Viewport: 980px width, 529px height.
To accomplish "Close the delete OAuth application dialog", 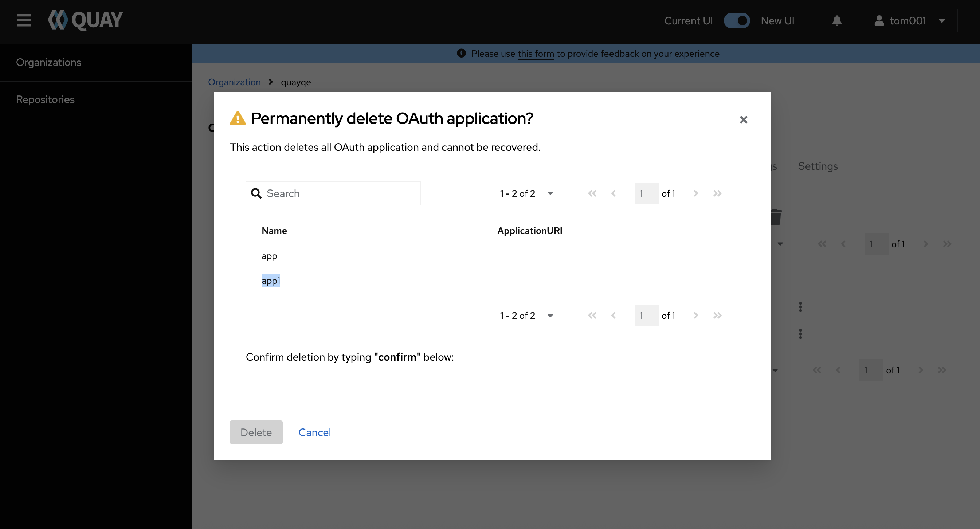I will pos(743,120).
